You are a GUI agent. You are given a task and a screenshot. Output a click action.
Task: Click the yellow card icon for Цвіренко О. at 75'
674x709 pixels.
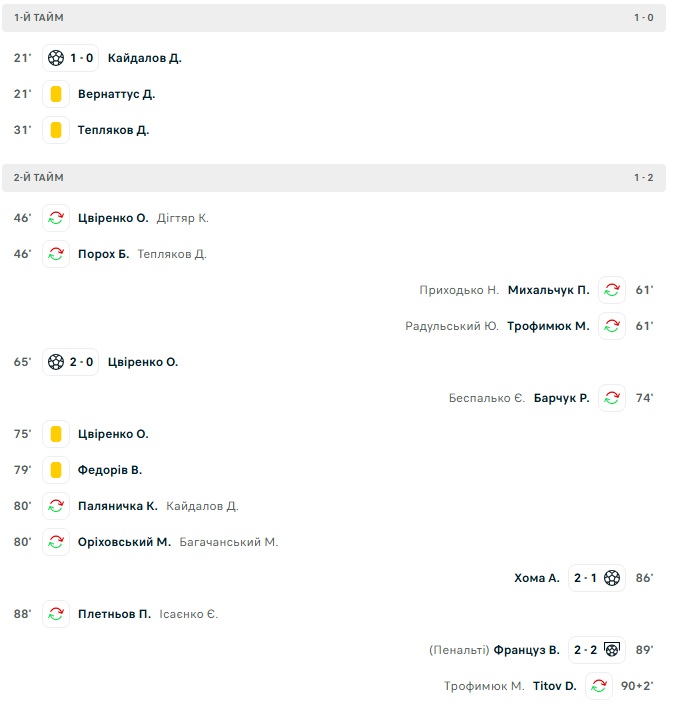click(56, 434)
